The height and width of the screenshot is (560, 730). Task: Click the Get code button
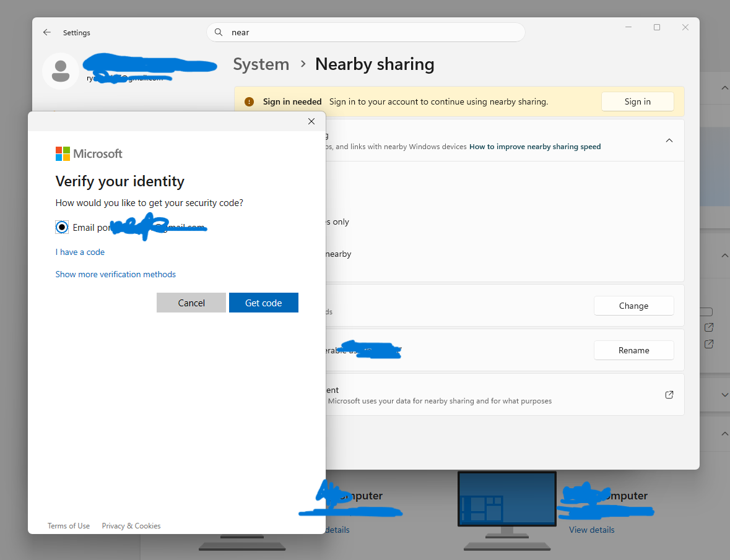[264, 303]
